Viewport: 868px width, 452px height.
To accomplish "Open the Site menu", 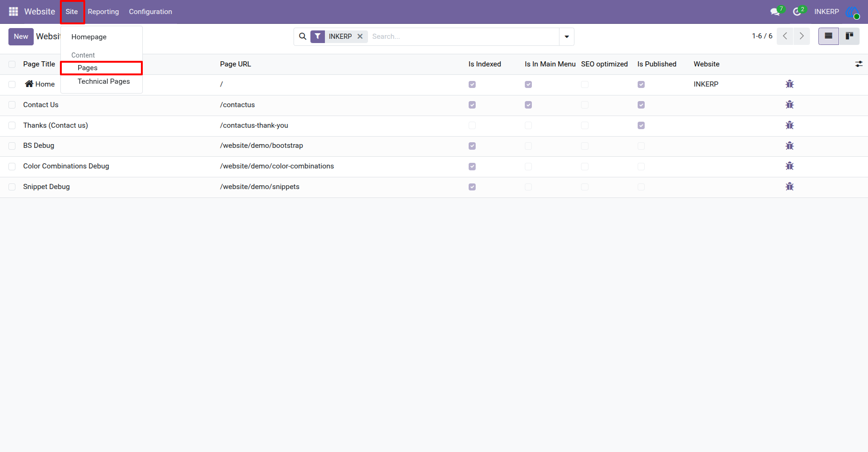I will coord(72,12).
